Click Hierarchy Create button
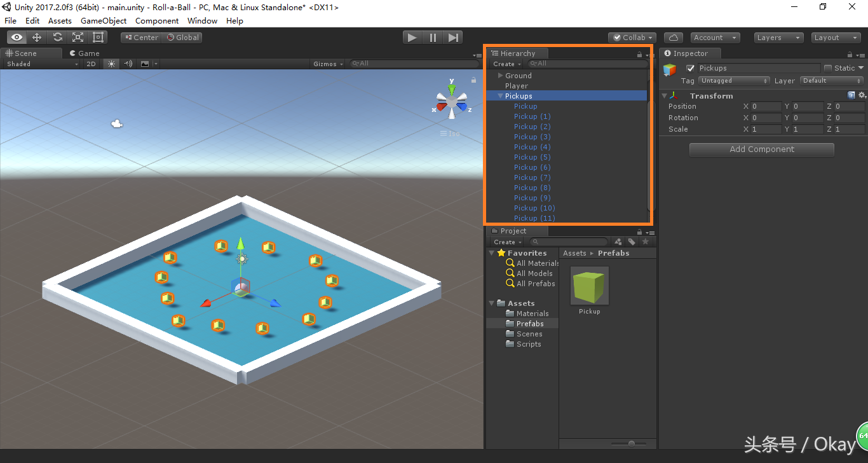This screenshot has height=463, width=868. tap(507, 64)
